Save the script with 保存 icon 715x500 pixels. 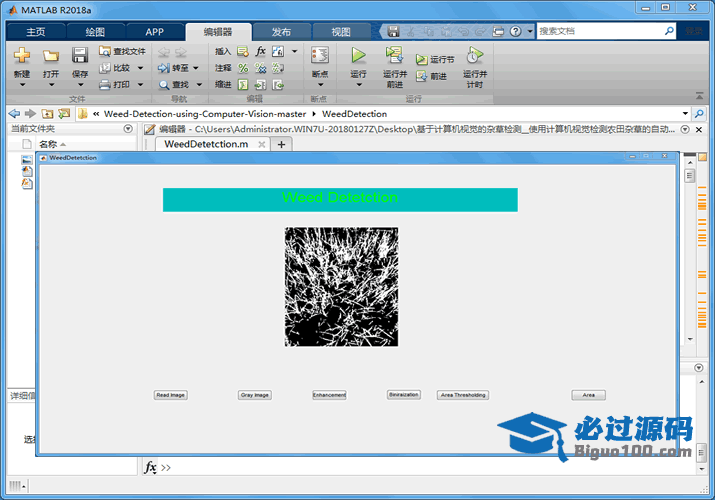80,57
